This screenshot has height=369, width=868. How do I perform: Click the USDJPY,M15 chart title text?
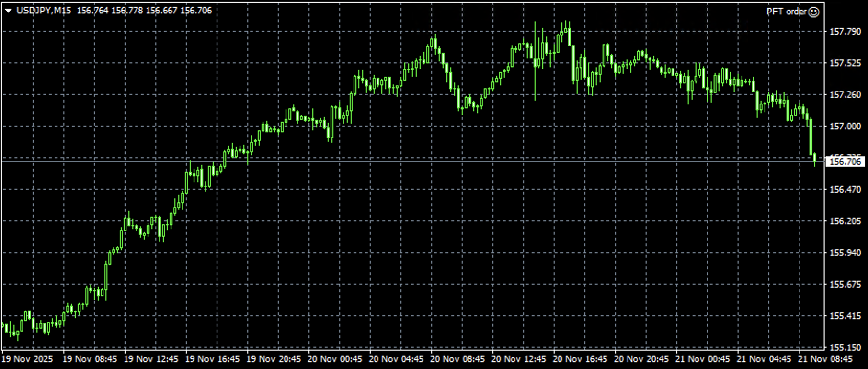point(44,11)
